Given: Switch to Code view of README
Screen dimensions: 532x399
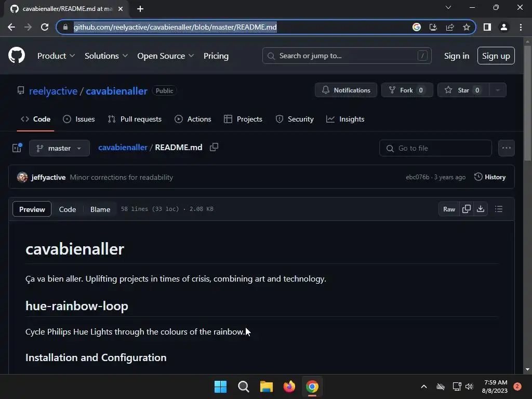Looking at the screenshot, I should [x=68, y=209].
